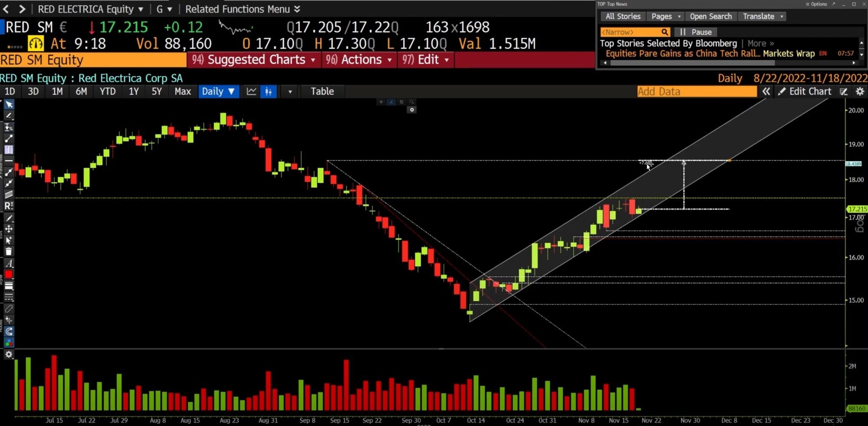868x426 pixels.
Task: Expand the Related Functions Menu
Action: [243, 9]
